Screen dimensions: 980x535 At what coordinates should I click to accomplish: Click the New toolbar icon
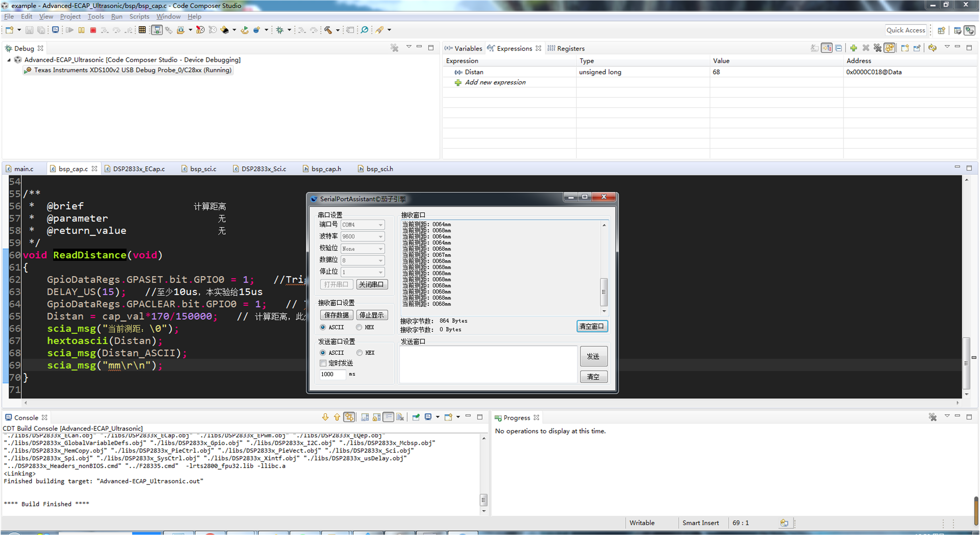(10, 30)
